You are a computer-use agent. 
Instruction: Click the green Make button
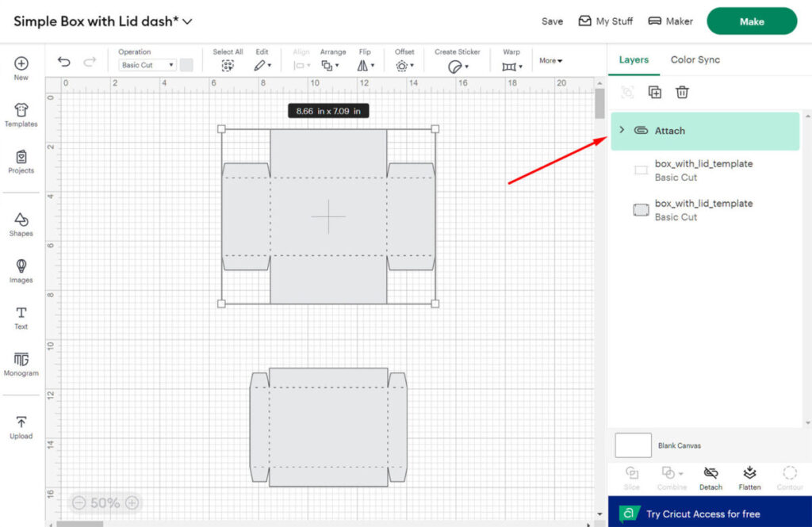coord(751,21)
